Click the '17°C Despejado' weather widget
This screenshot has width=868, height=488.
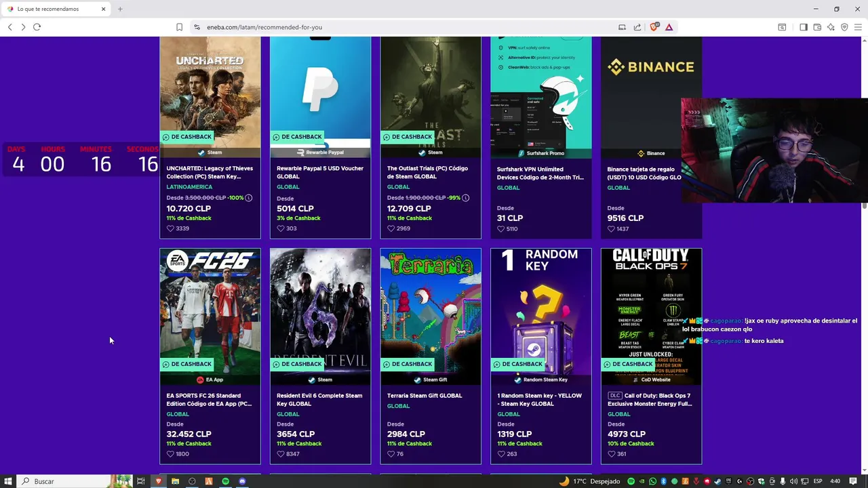pos(589,481)
